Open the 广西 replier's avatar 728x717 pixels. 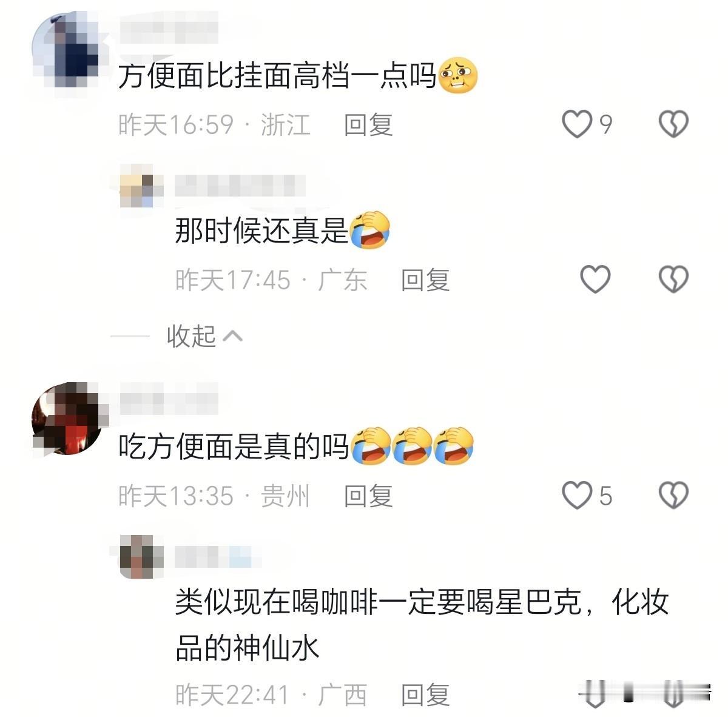coord(141,557)
